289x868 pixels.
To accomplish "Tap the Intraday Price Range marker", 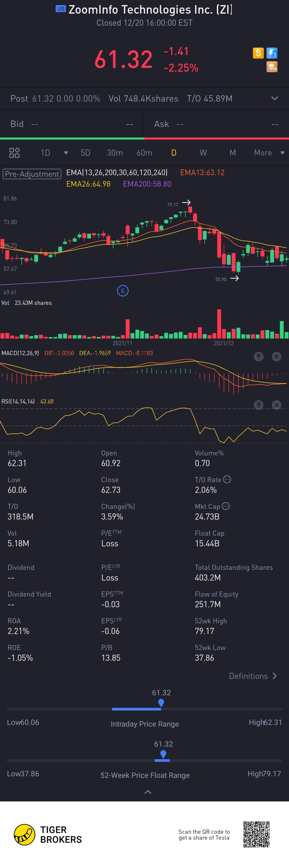I will coord(161,702).
